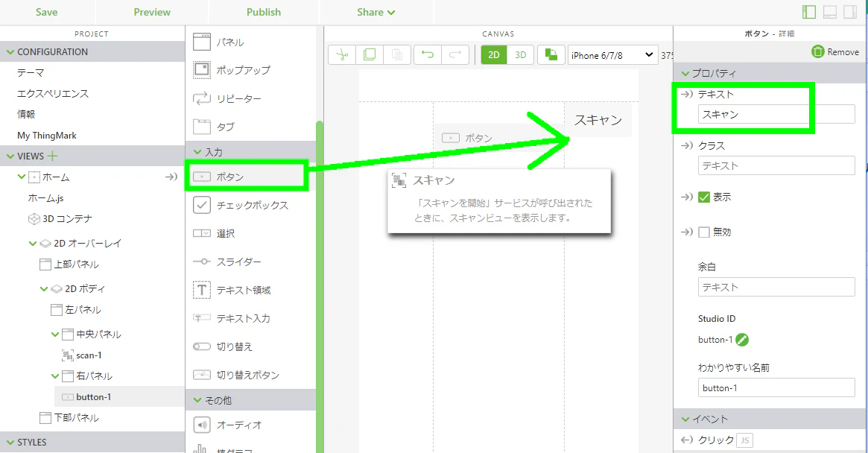Remove the selected button widget
Image resolution: width=868 pixels, height=453 pixels.
point(835,52)
